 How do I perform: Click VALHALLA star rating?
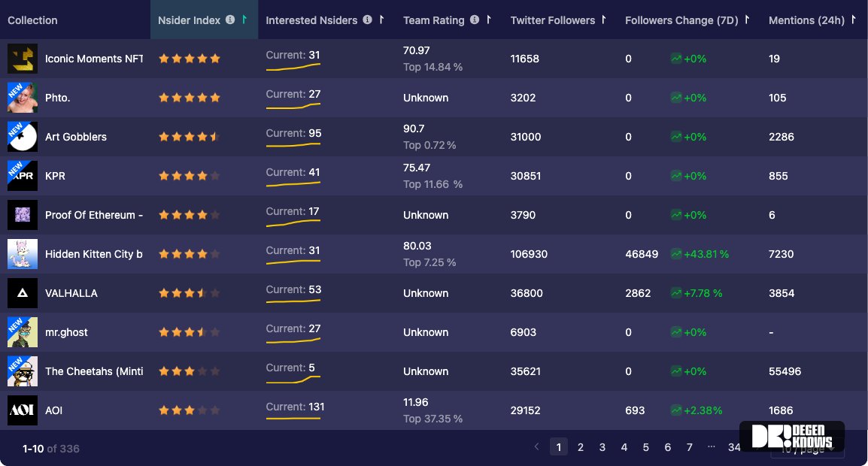pos(190,293)
